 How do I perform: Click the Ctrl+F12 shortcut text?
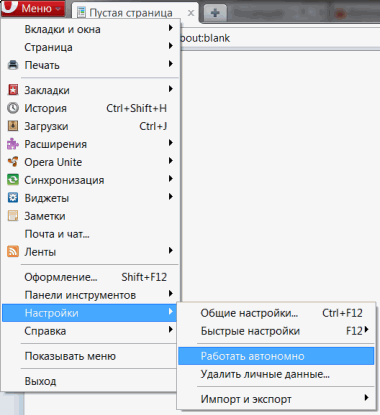click(x=342, y=313)
